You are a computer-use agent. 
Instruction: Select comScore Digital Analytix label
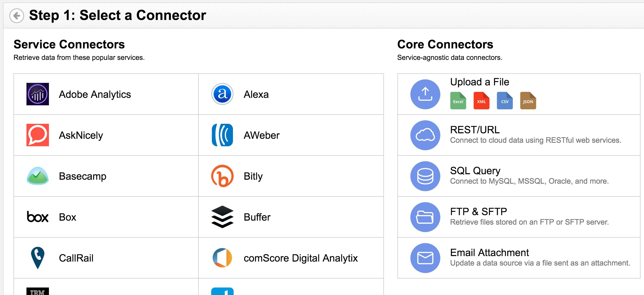(x=301, y=258)
